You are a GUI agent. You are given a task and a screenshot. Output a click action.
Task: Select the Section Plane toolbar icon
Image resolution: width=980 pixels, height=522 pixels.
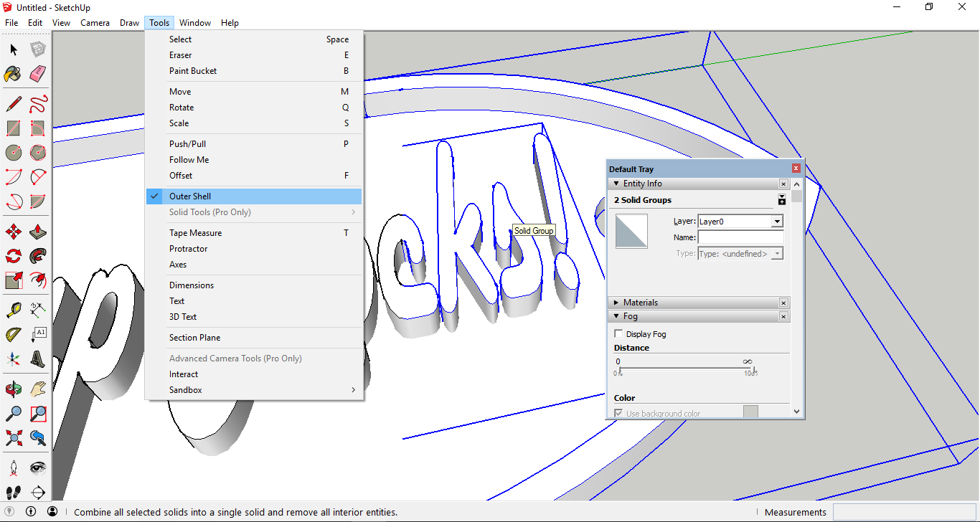38,493
